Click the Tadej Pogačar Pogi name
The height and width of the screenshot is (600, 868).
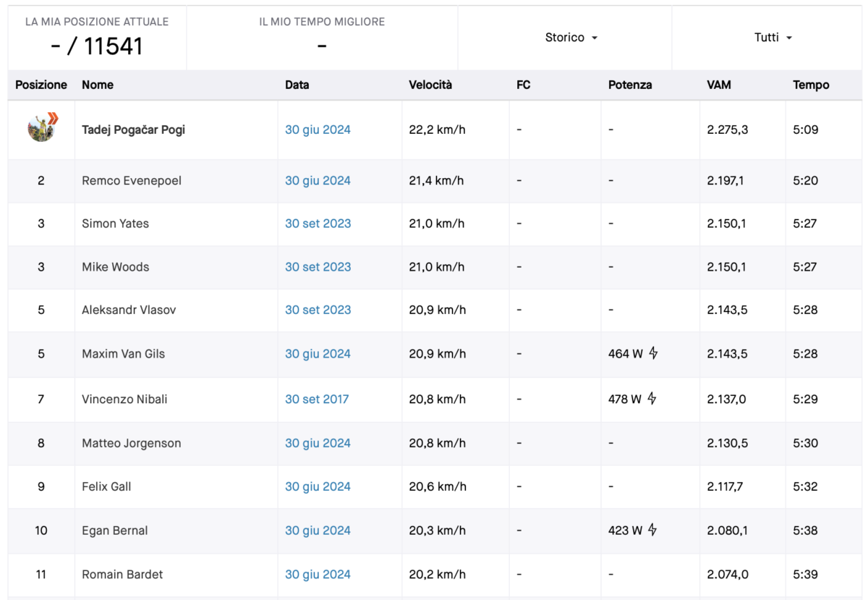coord(133,130)
